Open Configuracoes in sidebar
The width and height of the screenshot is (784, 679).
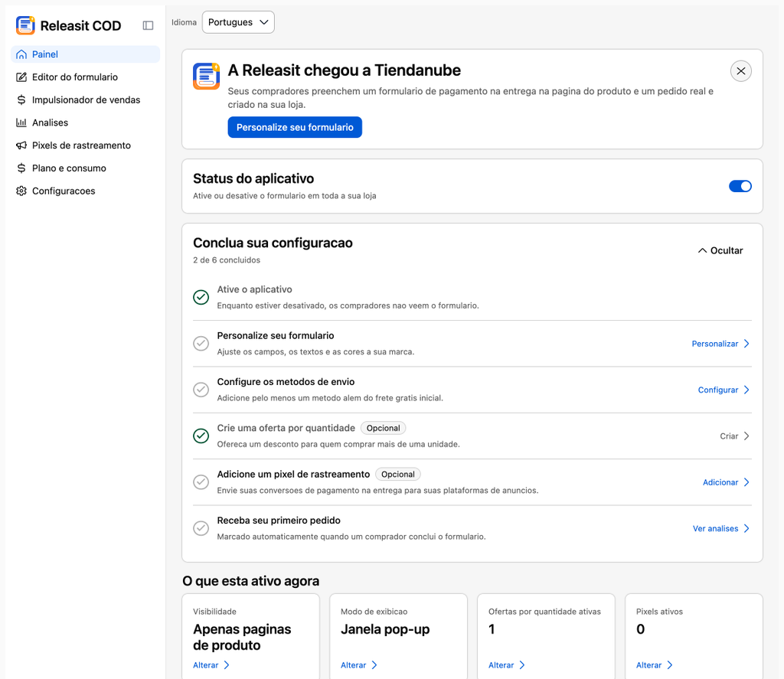[x=85, y=191]
